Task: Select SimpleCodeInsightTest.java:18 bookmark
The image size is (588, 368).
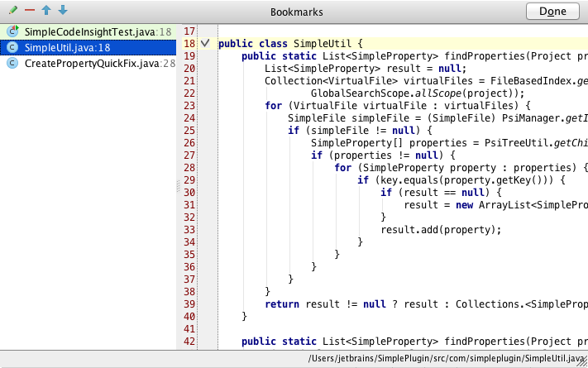Action: tap(88, 32)
